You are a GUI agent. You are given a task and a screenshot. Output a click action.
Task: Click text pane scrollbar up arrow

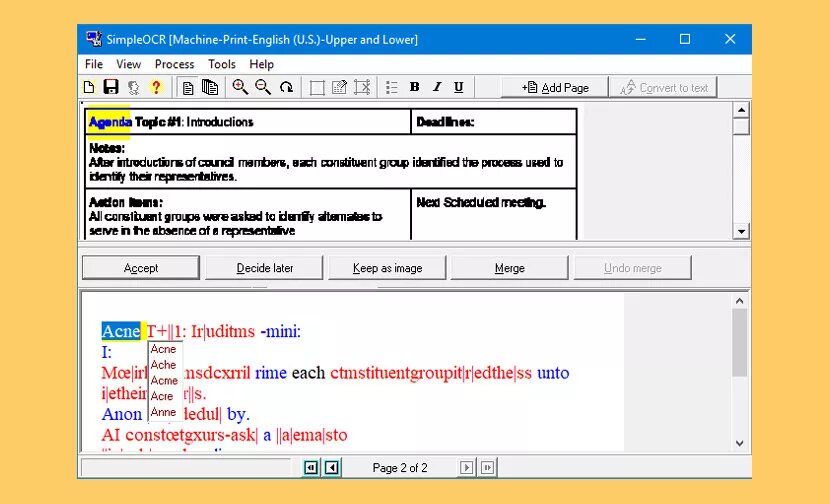740,301
